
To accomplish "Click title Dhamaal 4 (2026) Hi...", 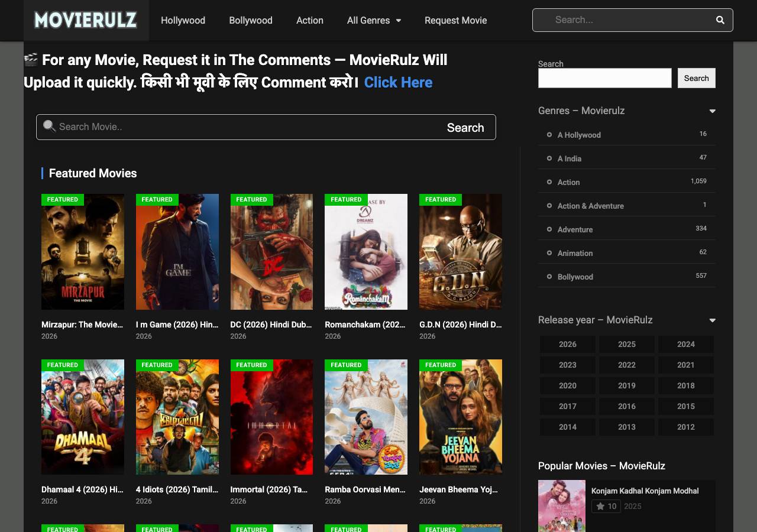I will [82, 489].
